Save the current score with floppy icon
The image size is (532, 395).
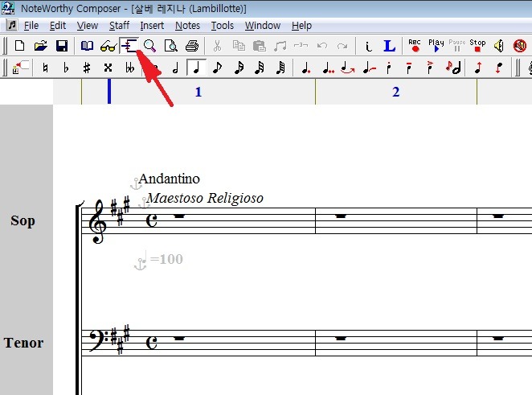click(62, 46)
